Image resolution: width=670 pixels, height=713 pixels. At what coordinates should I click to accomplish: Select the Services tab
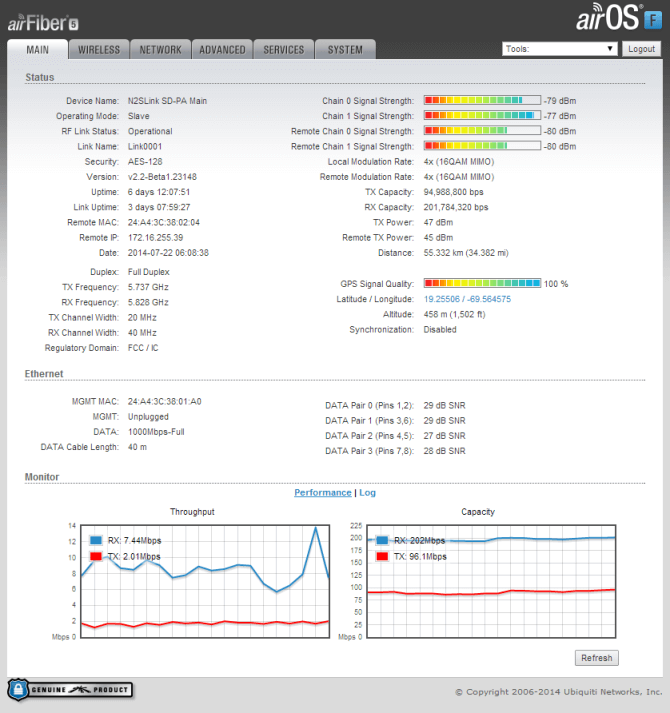click(284, 49)
